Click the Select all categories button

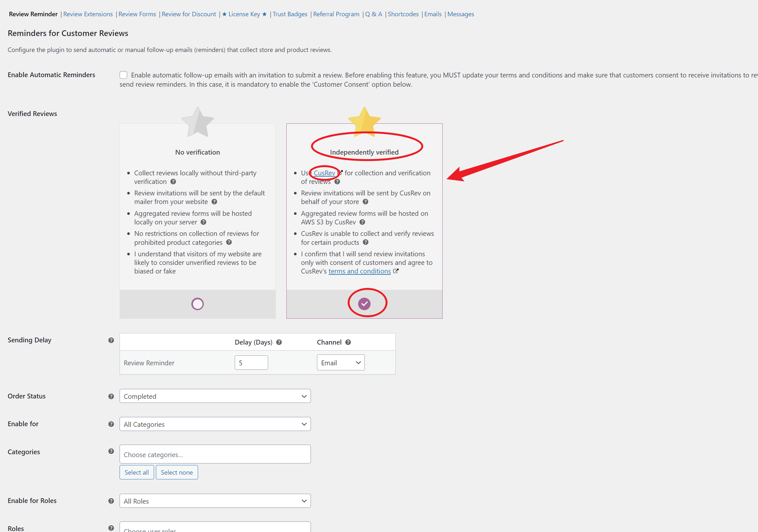[x=136, y=472]
